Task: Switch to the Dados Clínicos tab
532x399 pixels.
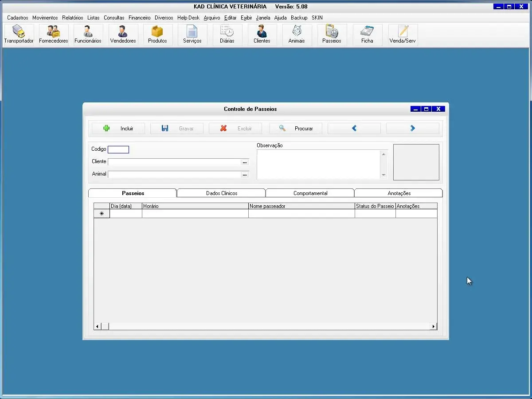Action: click(222, 193)
